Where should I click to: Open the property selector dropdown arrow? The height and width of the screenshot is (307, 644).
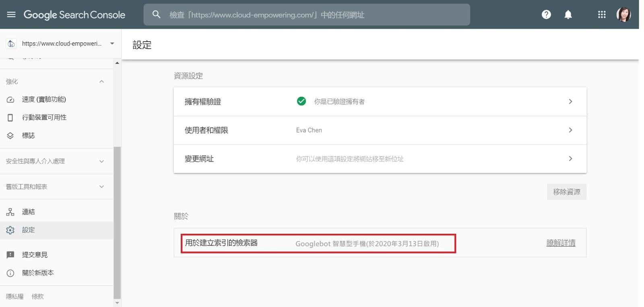point(112,44)
